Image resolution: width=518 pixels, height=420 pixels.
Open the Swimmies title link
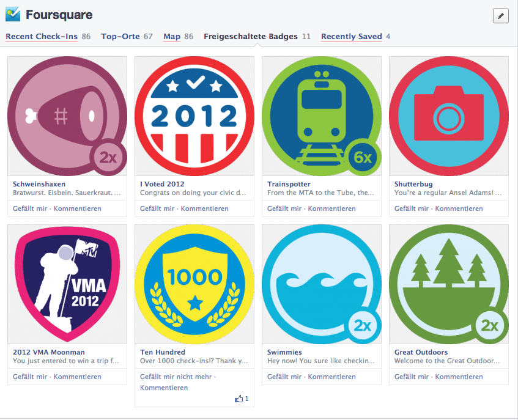284,352
